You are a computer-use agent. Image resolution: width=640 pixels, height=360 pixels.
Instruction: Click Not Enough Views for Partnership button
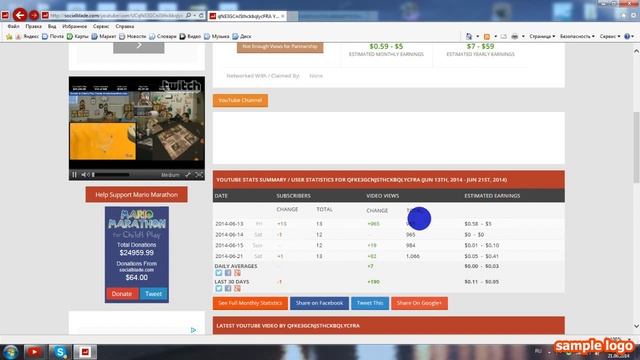pyautogui.click(x=280, y=47)
